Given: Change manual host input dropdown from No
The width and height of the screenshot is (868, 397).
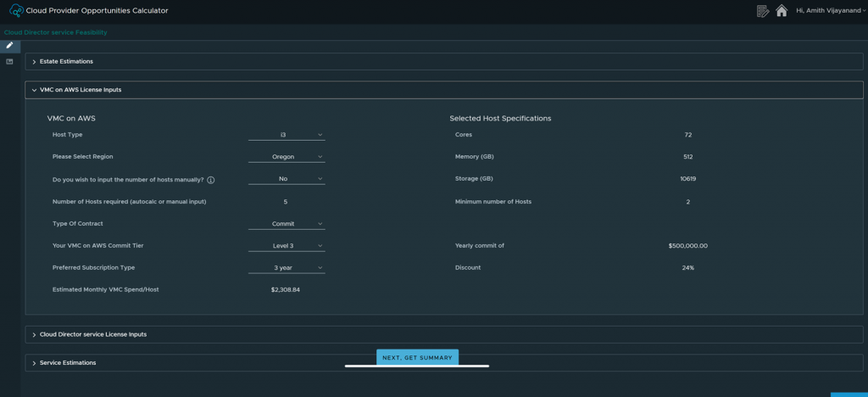Looking at the screenshot, I should [x=287, y=179].
